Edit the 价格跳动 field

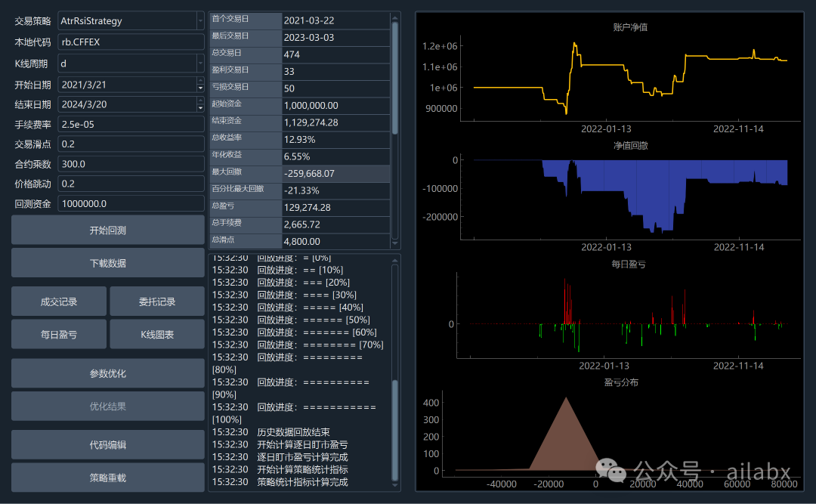pos(131,184)
